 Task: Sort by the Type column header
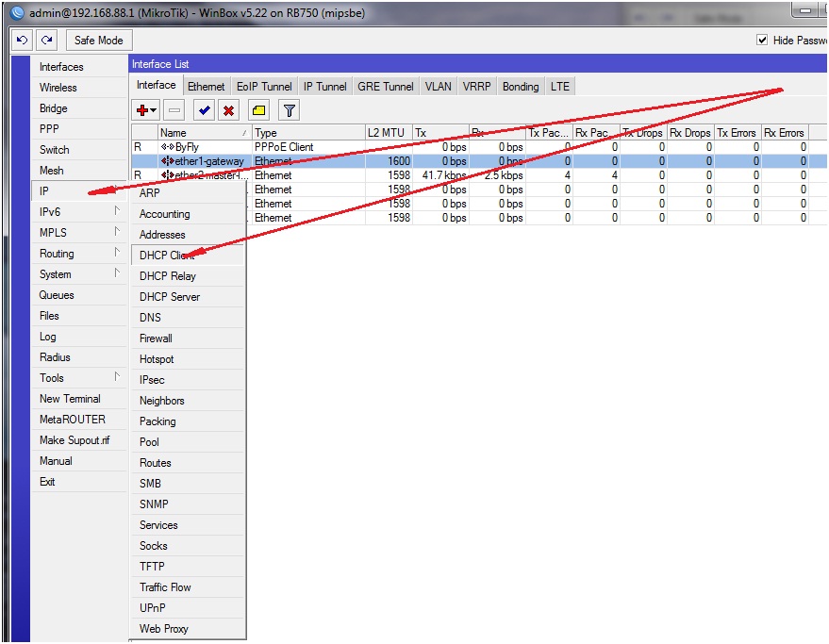pyautogui.click(x=308, y=133)
